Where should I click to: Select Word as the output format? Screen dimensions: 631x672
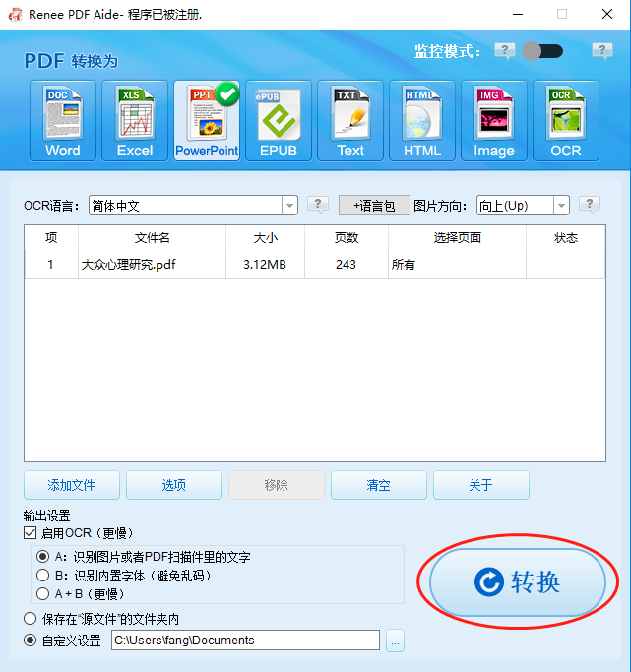point(63,121)
